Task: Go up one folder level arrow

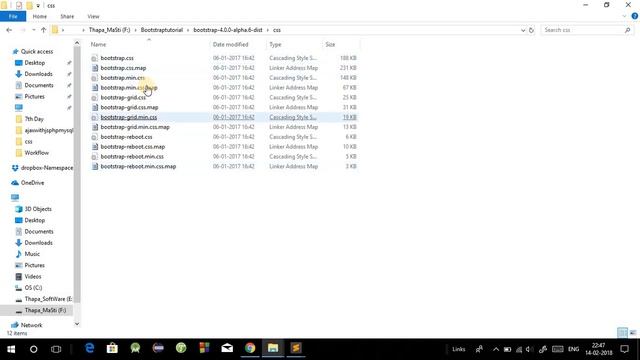Action: [43, 30]
